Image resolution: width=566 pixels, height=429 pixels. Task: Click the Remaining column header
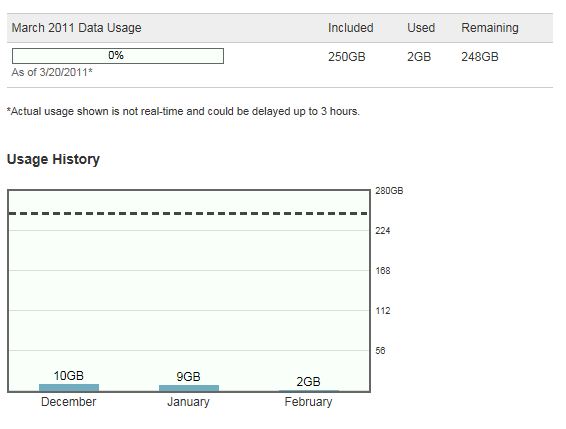click(490, 28)
